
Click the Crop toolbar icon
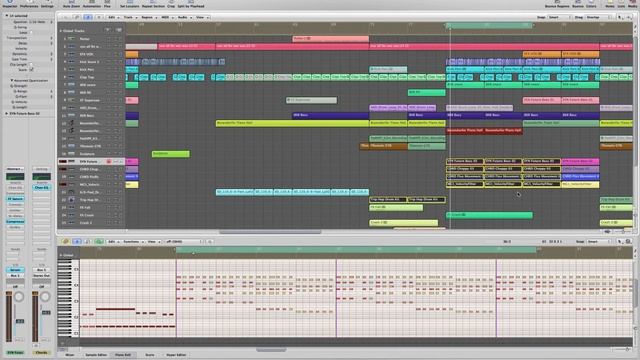(171, 4)
